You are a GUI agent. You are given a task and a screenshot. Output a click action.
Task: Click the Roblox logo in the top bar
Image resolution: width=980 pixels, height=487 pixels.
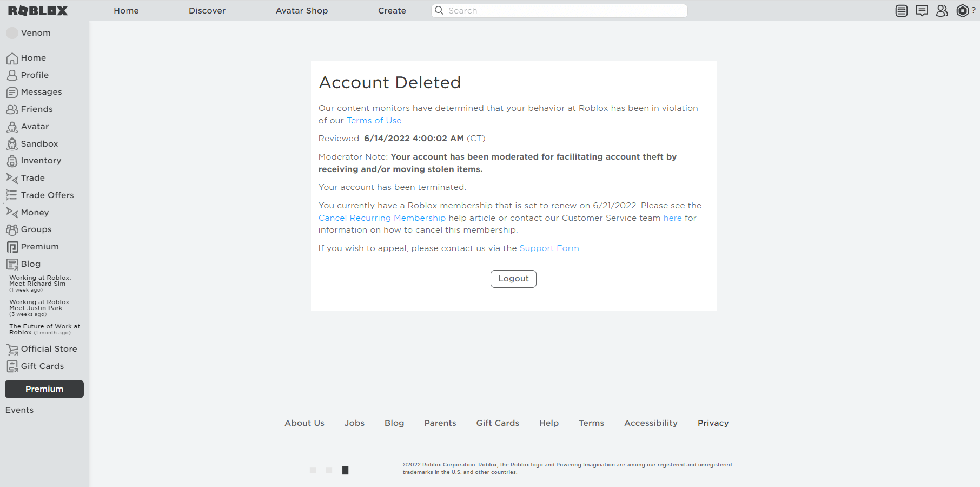38,11
